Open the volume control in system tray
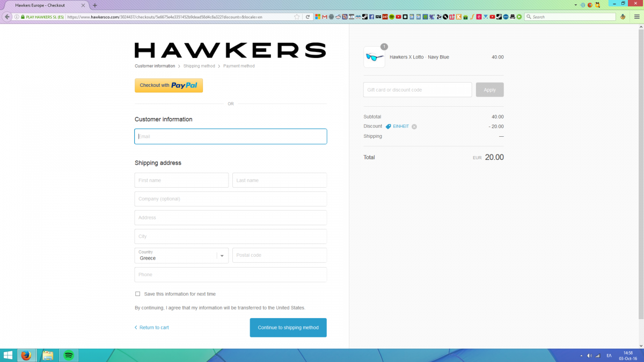644x362 pixels. [x=589, y=356]
